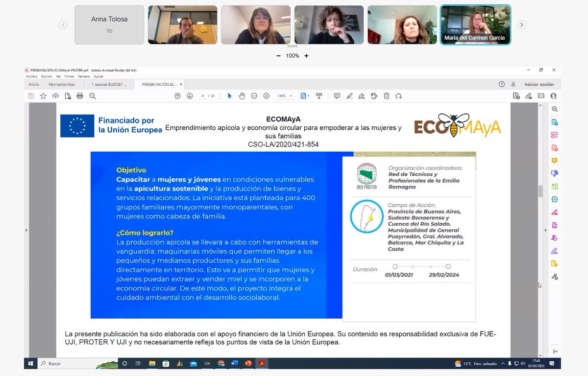Open weather widget 15°C Parc. soleado

tap(476, 364)
